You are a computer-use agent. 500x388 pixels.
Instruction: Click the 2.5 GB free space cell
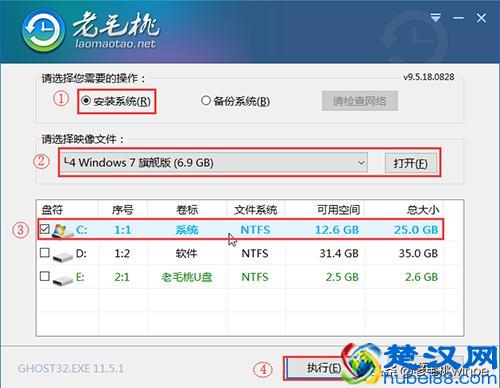pyautogui.click(x=342, y=277)
